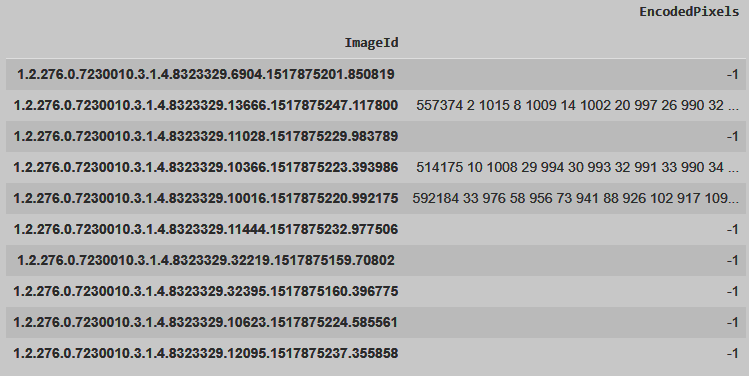Click the -1 value for 32219 row
The image size is (749, 376).
pos(733,260)
